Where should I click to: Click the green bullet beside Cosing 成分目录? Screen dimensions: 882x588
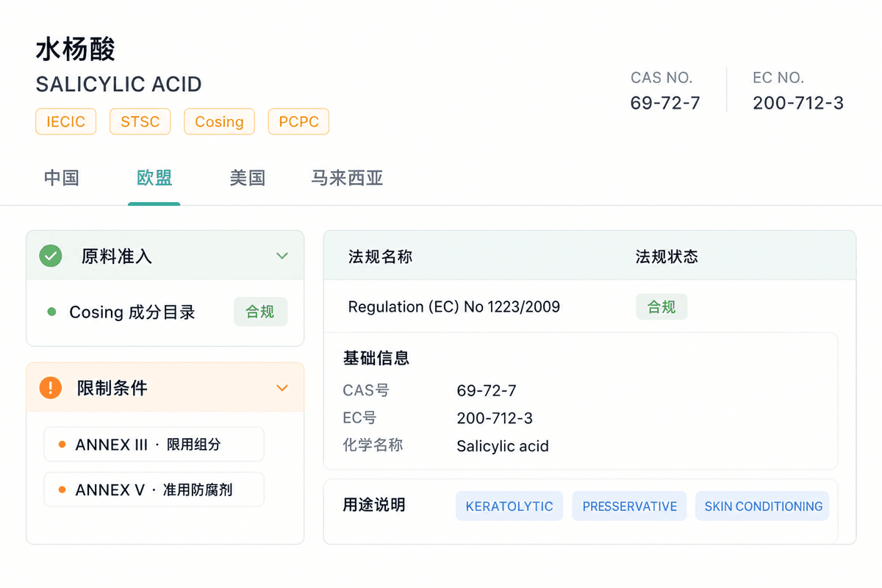point(51,312)
